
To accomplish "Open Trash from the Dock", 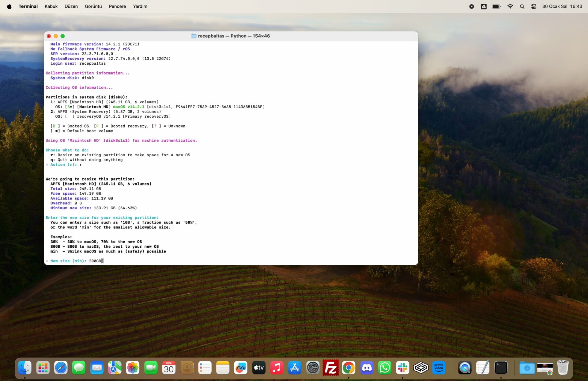I will [x=563, y=368].
